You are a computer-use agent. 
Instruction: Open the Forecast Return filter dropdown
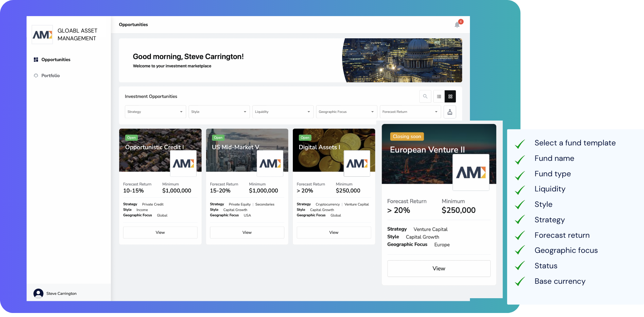[410, 112]
